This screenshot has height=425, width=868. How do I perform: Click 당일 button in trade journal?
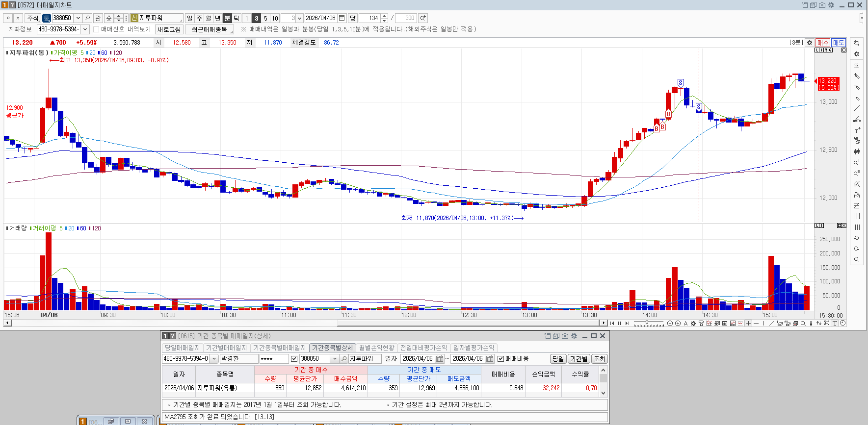(558, 359)
